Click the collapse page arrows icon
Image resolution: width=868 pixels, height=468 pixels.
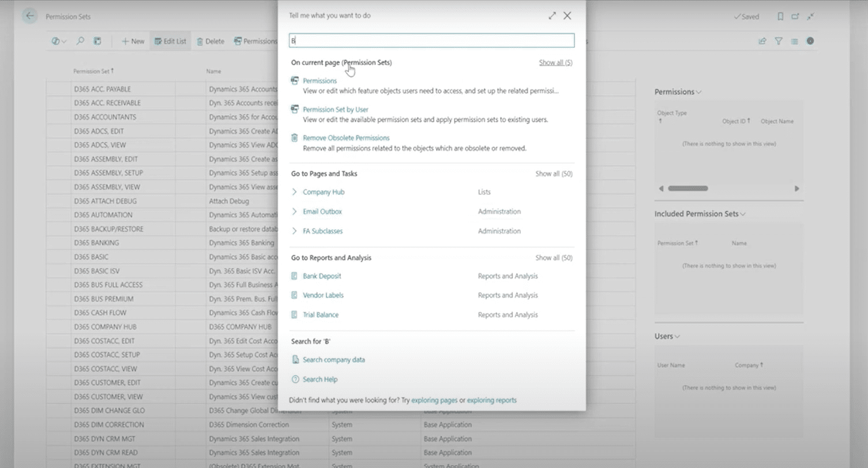click(x=810, y=17)
